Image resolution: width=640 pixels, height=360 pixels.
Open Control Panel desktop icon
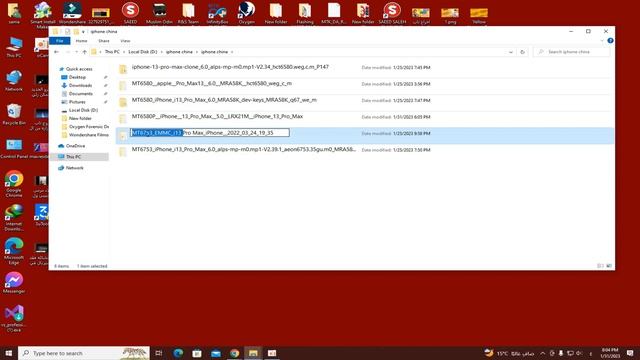(14, 149)
